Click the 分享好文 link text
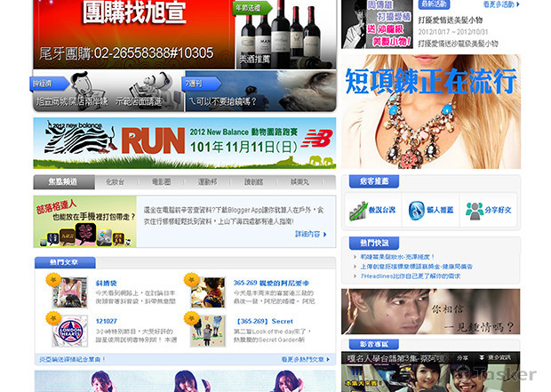Image resolution: width=551 pixels, height=392 pixels. click(498, 210)
